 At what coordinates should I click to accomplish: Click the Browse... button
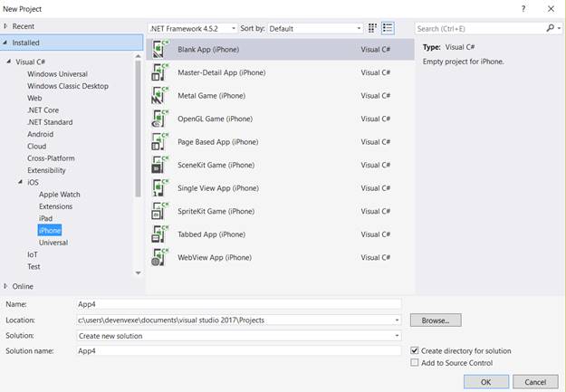tap(436, 320)
